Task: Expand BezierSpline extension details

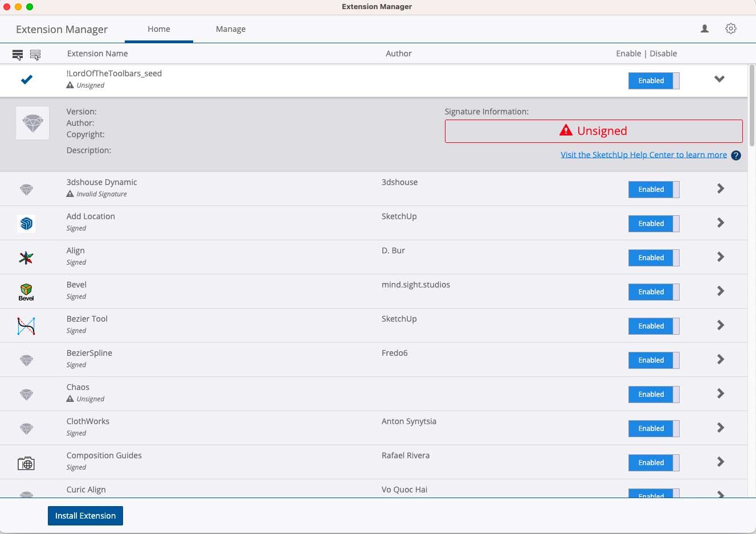Action: (721, 359)
